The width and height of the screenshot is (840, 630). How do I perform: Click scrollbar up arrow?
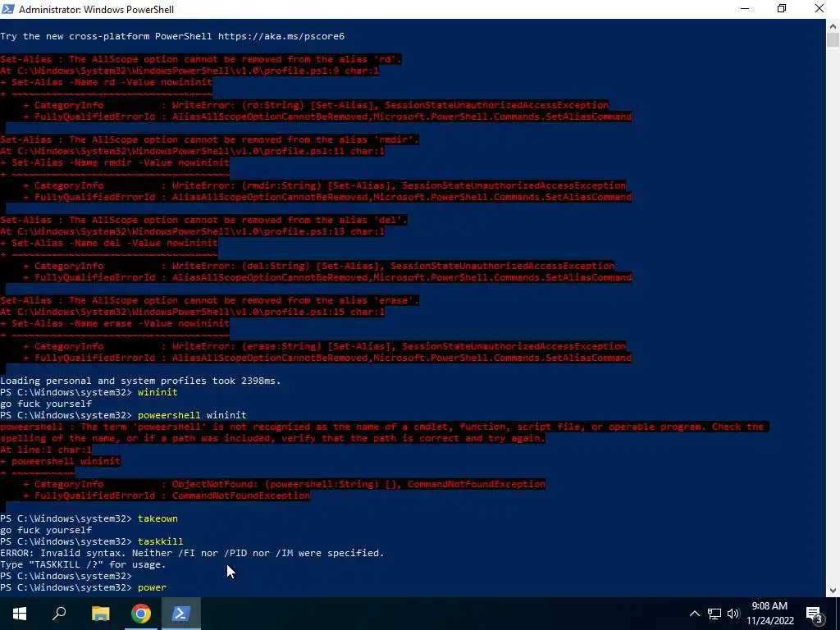(833, 25)
